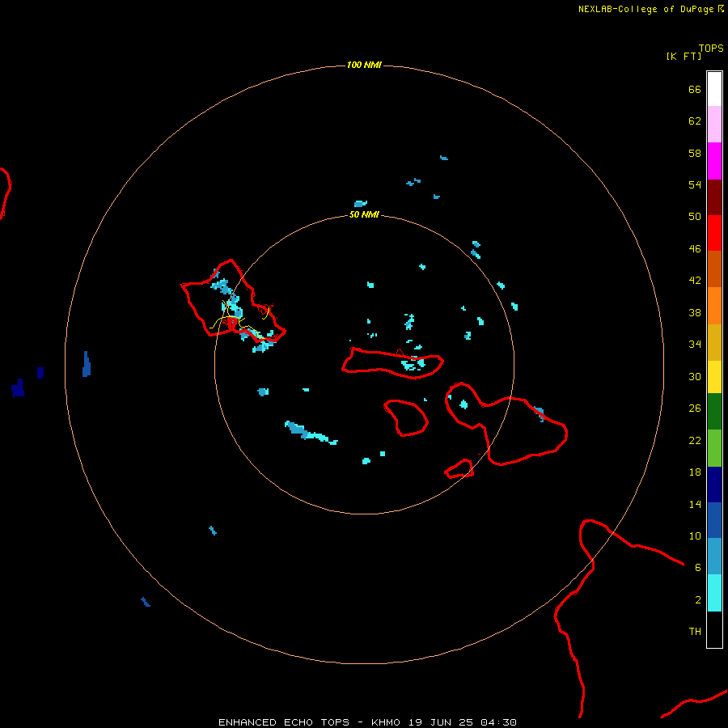Image resolution: width=728 pixels, height=728 pixels.
Task: Click the "2" legend value
Action: (x=698, y=600)
